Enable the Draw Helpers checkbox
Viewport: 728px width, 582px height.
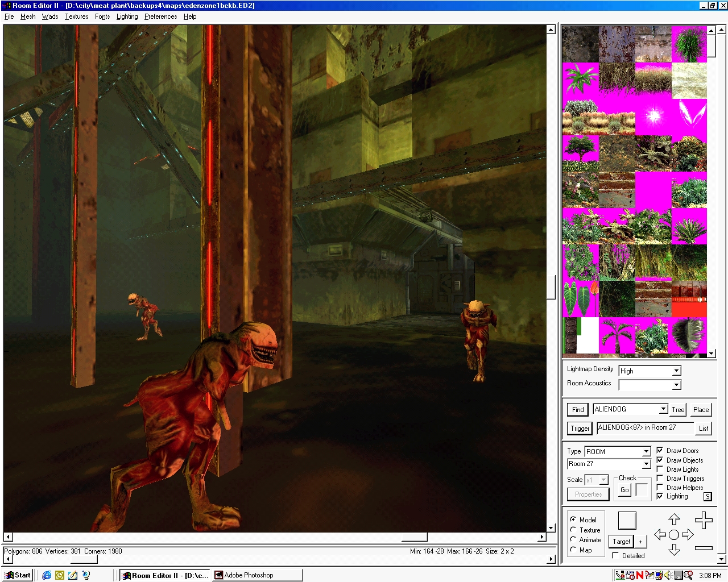pyautogui.click(x=660, y=487)
